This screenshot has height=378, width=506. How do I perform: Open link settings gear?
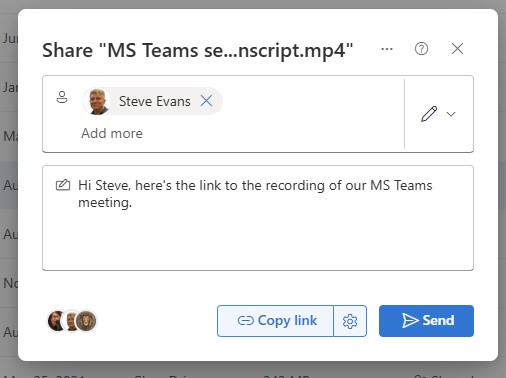click(350, 321)
